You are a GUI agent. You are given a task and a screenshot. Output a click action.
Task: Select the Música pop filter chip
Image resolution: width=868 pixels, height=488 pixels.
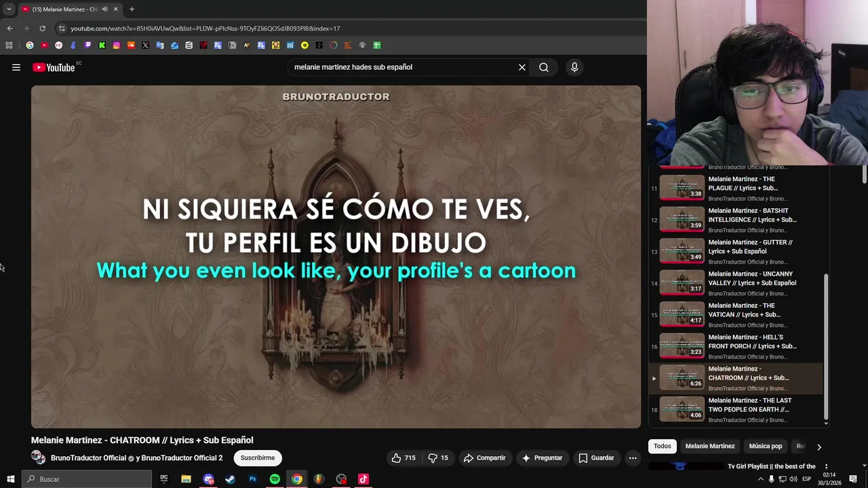click(x=766, y=446)
